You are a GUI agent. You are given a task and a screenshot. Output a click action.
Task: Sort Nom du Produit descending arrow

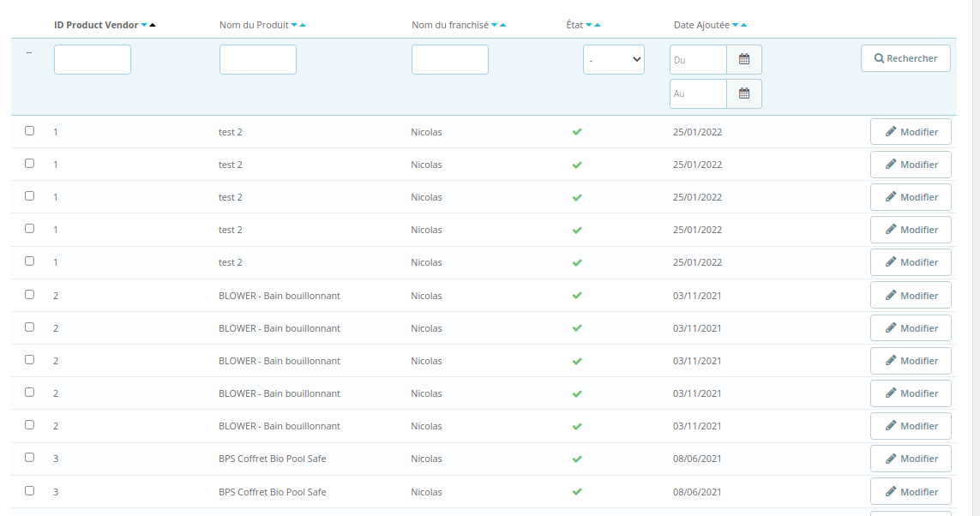click(x=294, y=25)
